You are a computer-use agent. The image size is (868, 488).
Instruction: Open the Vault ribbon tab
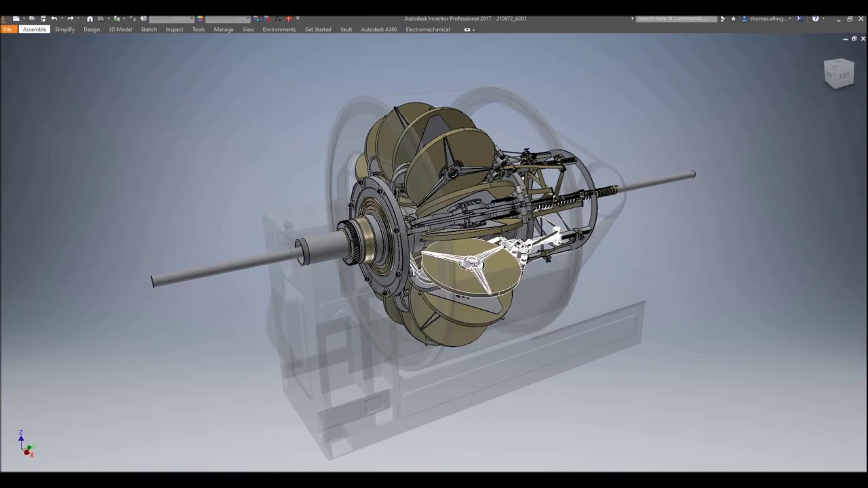tap(346, 29)
